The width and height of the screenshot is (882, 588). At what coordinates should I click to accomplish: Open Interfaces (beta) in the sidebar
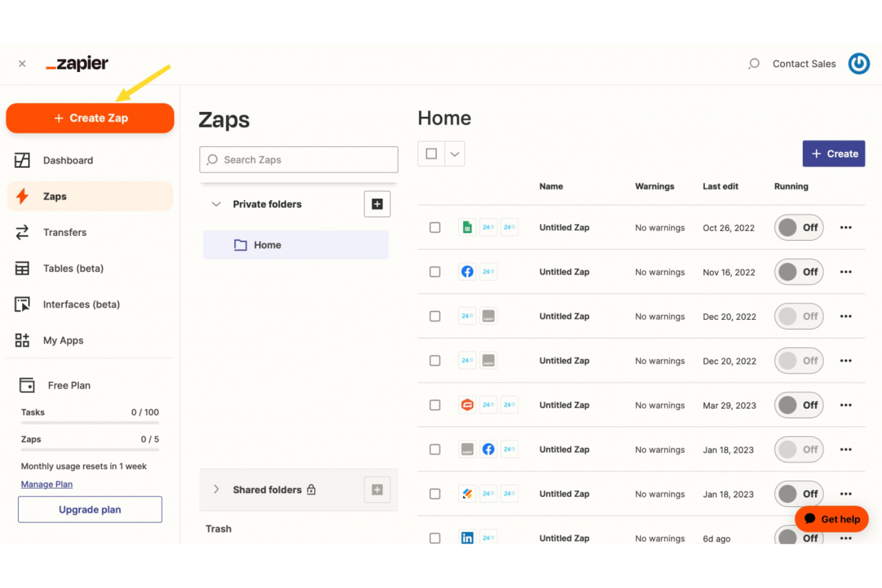pos(90,304)
